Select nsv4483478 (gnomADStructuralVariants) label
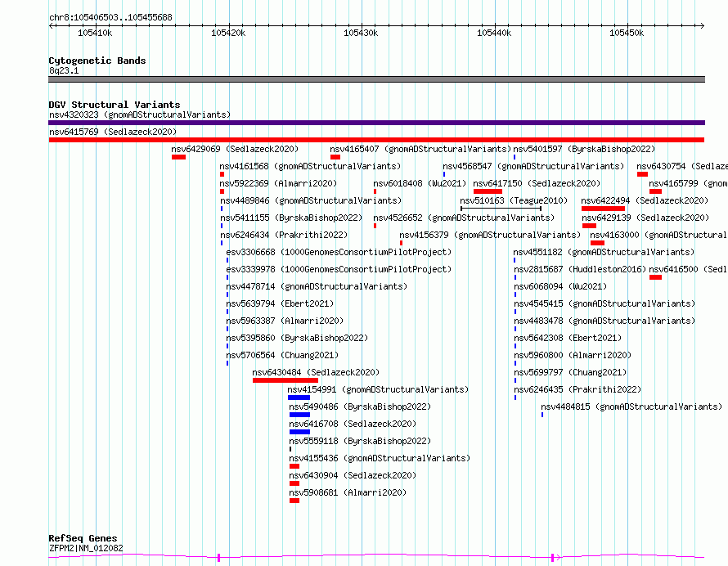Viewport: 728px width, 566px height. 604,321
